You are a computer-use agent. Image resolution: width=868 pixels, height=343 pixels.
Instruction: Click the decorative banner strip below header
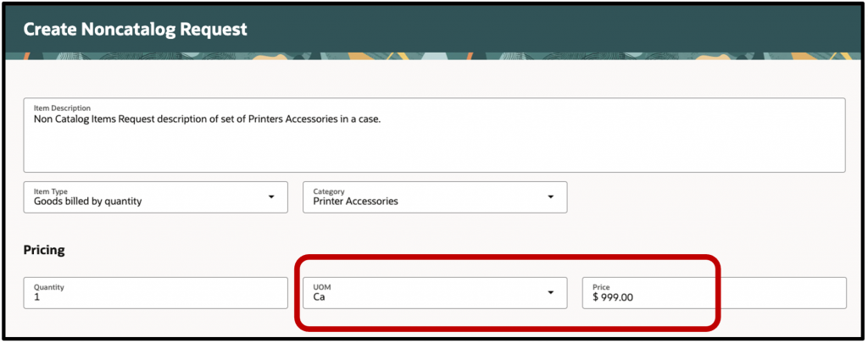click(x=434, y=56)
